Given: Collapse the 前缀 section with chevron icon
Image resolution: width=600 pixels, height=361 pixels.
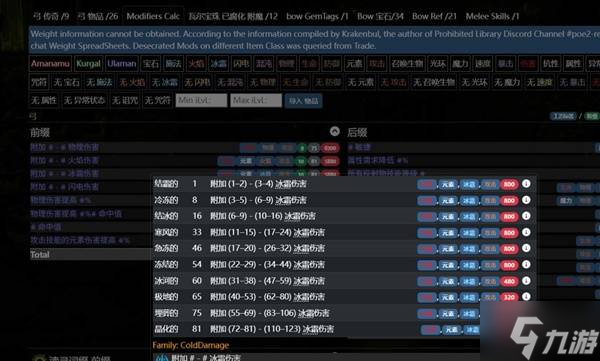Looking at the screenshot, I should click(x=335, y=131).
